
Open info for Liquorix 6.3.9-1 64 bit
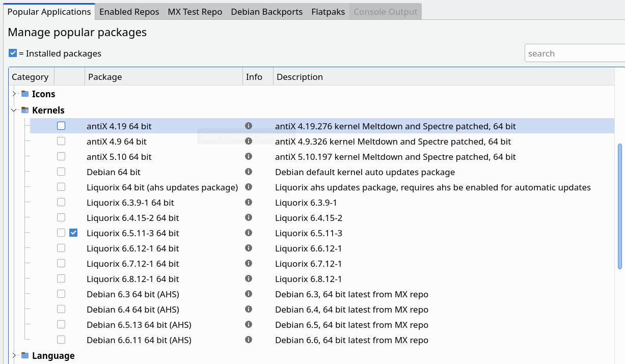(x=249, y=202)
